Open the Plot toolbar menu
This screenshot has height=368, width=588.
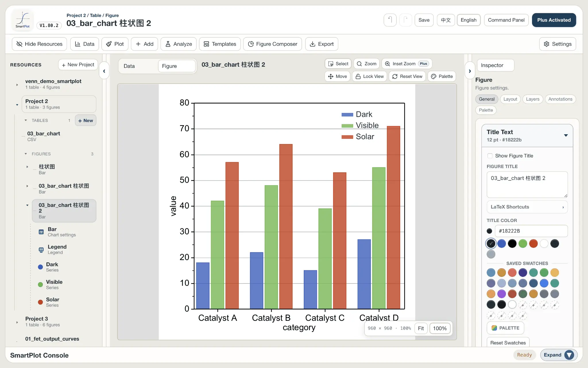pos(115,44)
